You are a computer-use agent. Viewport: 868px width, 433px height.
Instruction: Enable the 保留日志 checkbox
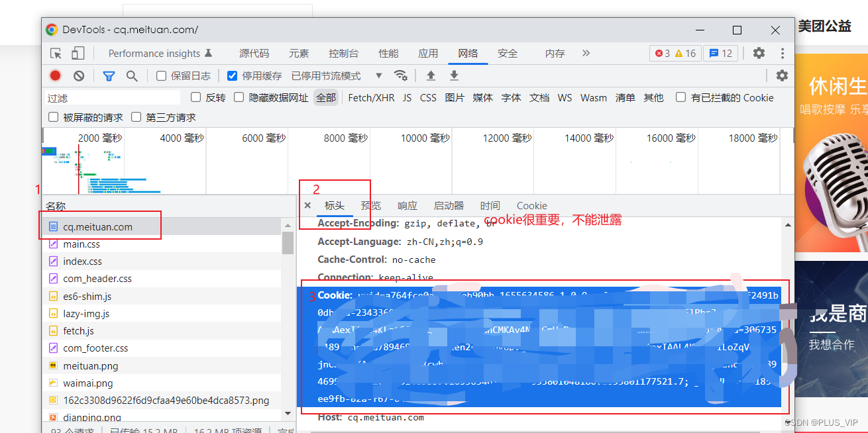[x=161, y=75]
